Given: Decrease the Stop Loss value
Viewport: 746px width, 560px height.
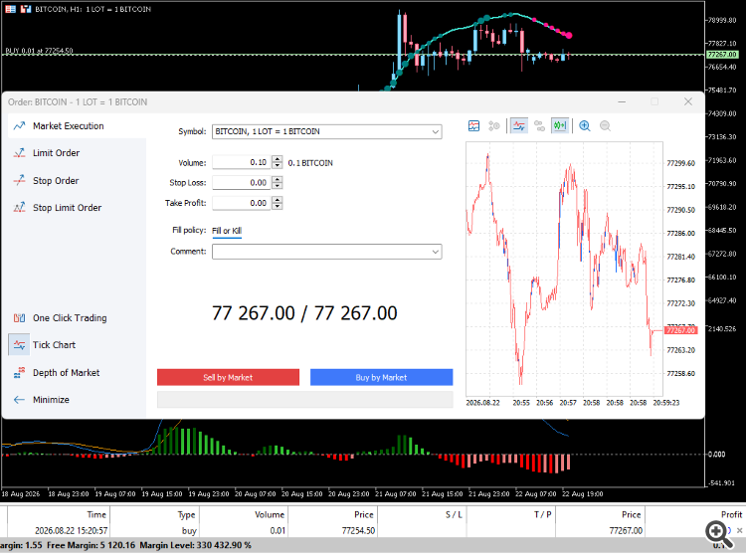Looking at the screenshot, I should (x=278, y=186).
